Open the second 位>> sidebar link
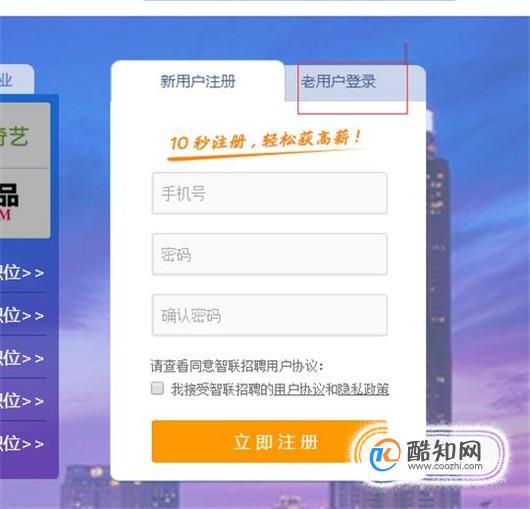 coord(22,315)
